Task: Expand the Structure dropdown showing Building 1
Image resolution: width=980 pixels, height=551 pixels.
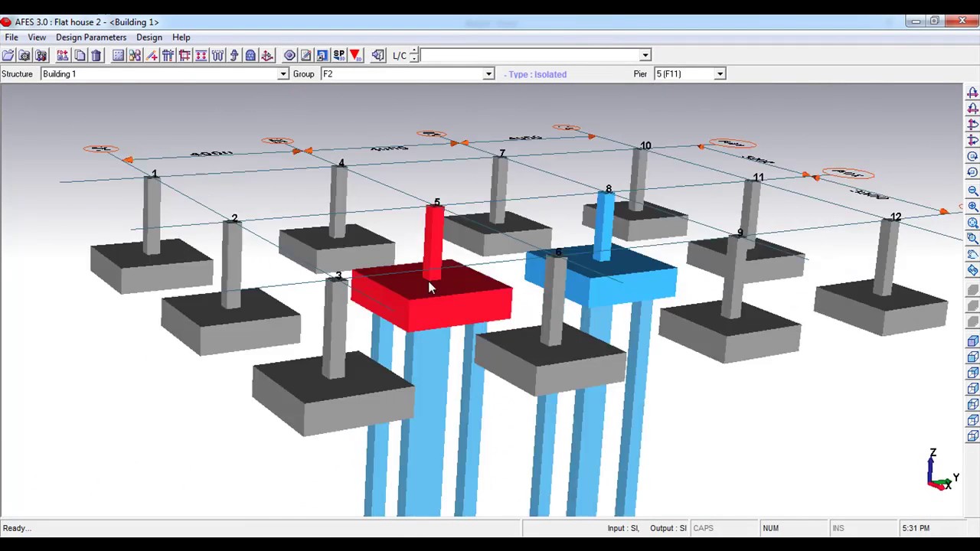Action: [x=283, y=74]
